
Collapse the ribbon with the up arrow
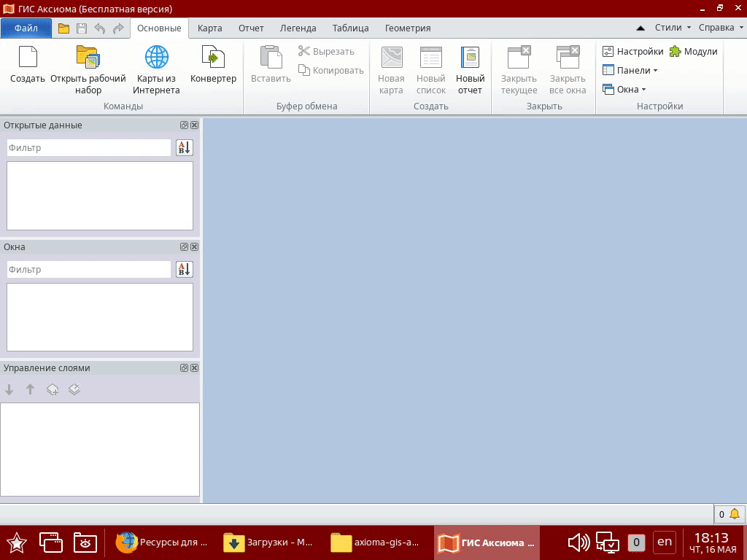point(640,28)
